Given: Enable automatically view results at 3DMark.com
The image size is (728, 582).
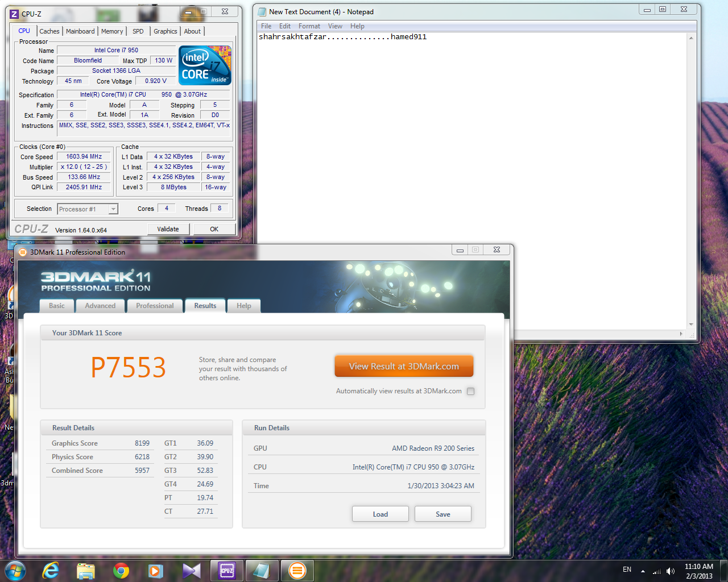Looking at the screenshot, I should 470,391.
